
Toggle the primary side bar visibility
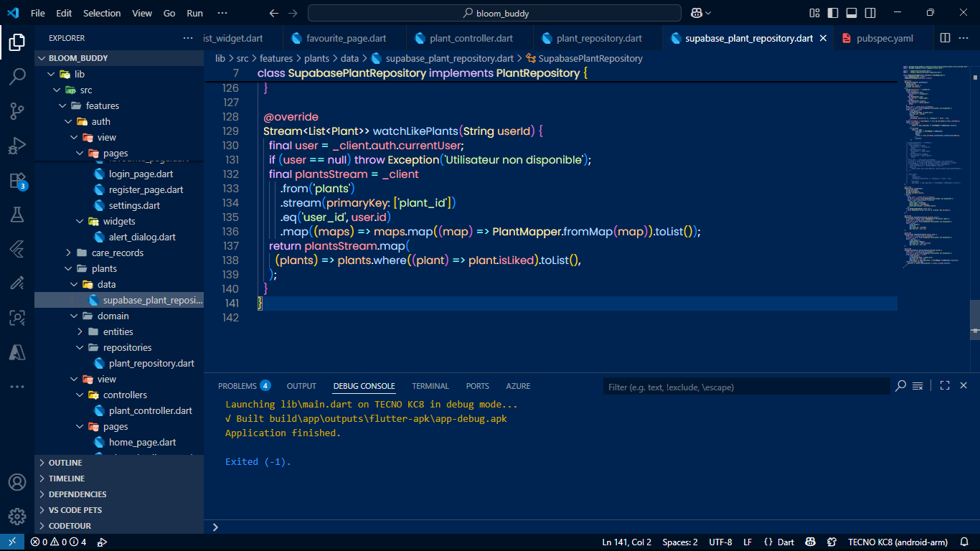[x=833, y=13]
